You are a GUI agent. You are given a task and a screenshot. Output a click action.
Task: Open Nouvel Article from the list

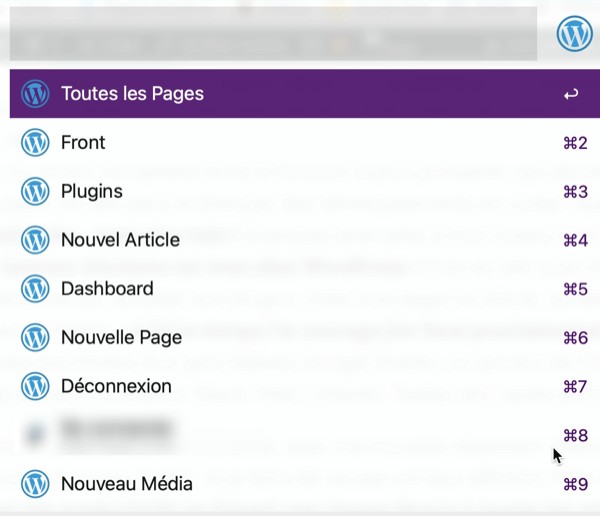click(x=305, y=240)
